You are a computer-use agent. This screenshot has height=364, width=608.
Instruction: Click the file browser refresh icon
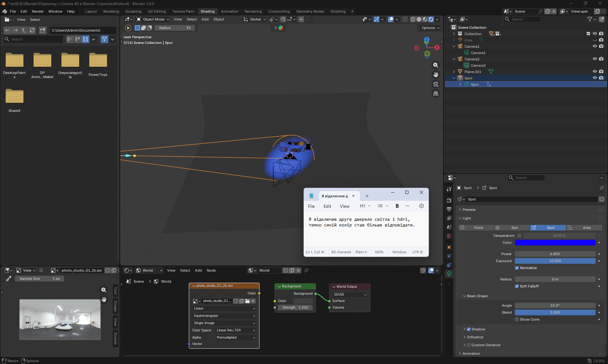pos(32,30)
